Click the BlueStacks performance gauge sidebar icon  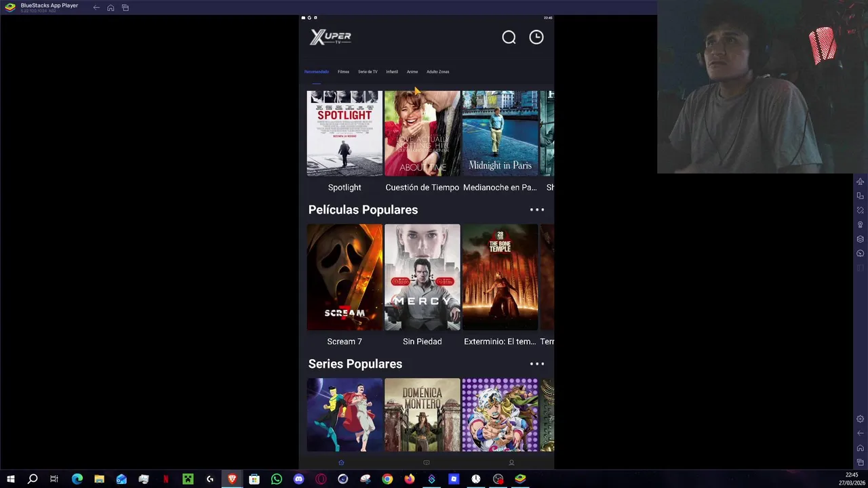[861, 253]
